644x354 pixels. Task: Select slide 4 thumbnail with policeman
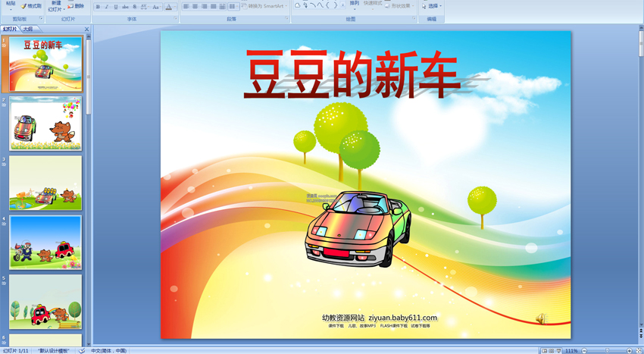pos(45,242)
